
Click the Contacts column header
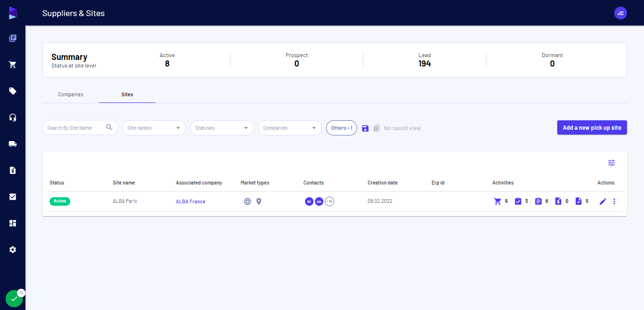tap(314, 183)
